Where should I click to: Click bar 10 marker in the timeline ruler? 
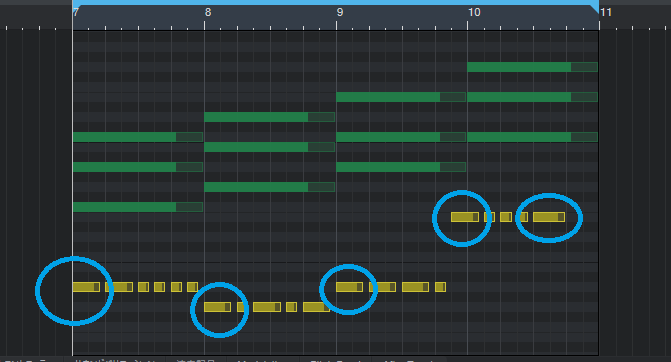tap(474, 12)
